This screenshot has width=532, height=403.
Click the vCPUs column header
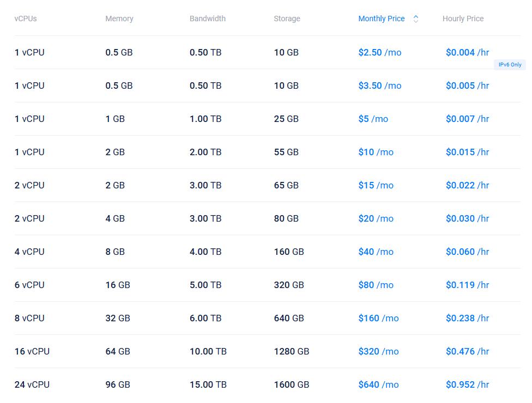point(26,19)
